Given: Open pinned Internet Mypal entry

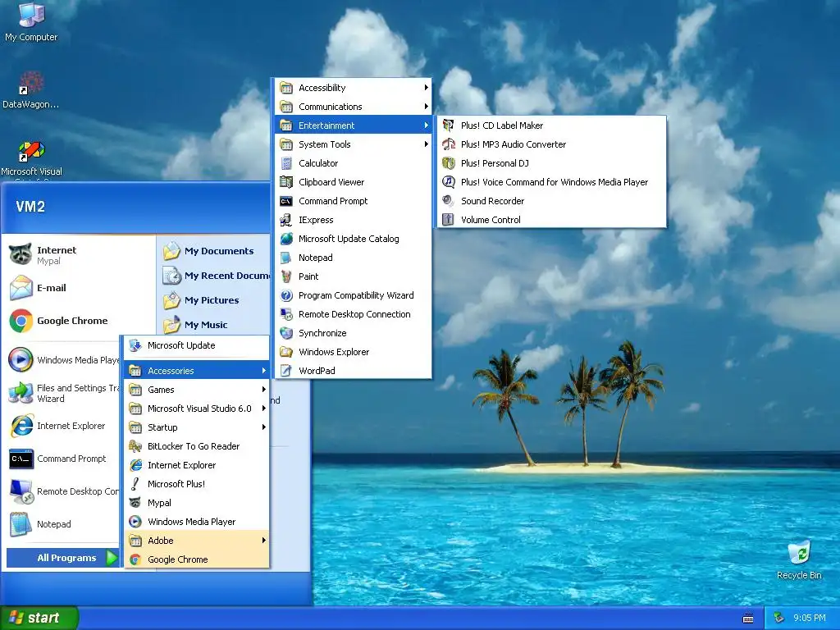Looking at the screenshot, I should tap(80, 255).
